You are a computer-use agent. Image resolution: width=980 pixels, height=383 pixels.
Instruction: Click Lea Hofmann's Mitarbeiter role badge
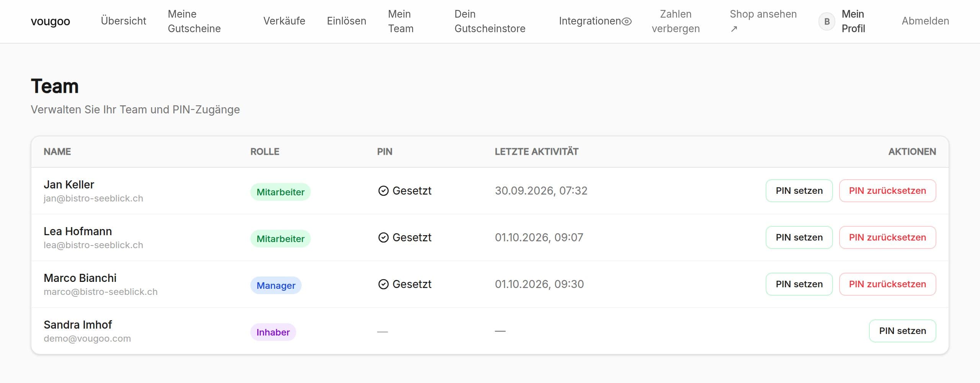280,239
